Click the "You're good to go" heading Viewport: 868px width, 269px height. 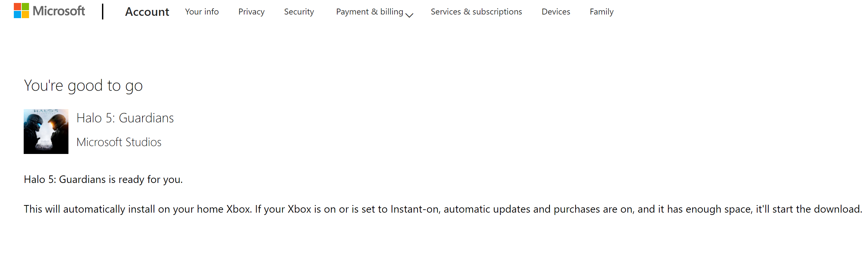pyautogui.click(x=83, y=86)
